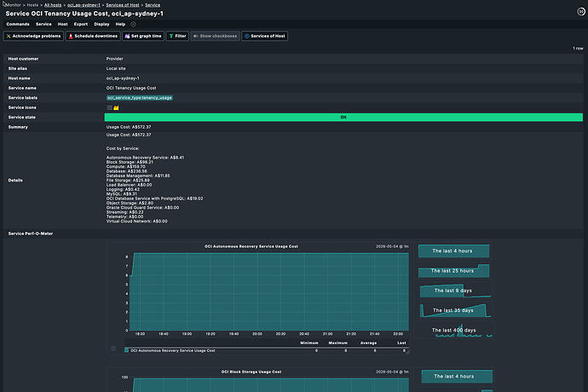Select 'The last 25 hours' graph thumbnail
This screenshot has height=392, width=588.
pyautogui.click(x=453, y=271)
